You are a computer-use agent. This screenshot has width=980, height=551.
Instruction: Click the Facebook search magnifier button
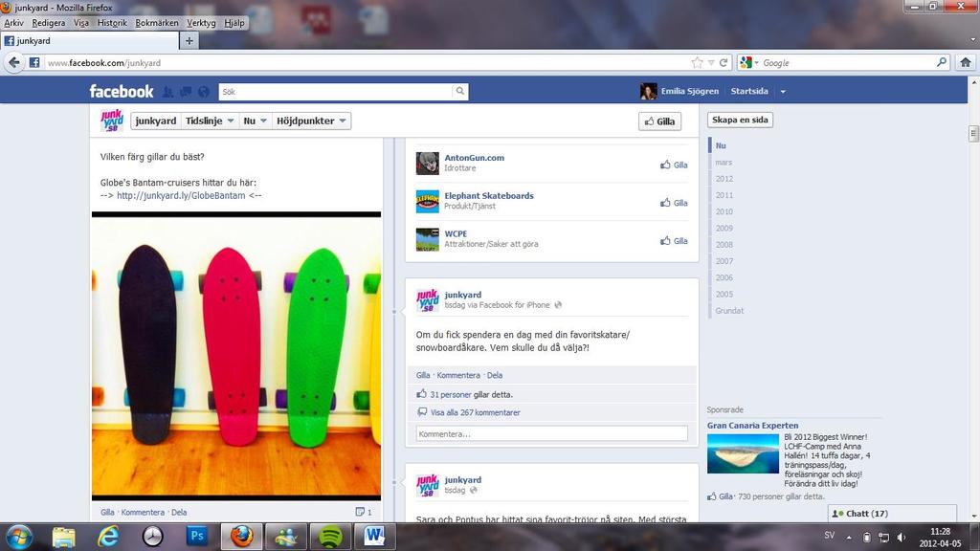(x=460, y=91)
